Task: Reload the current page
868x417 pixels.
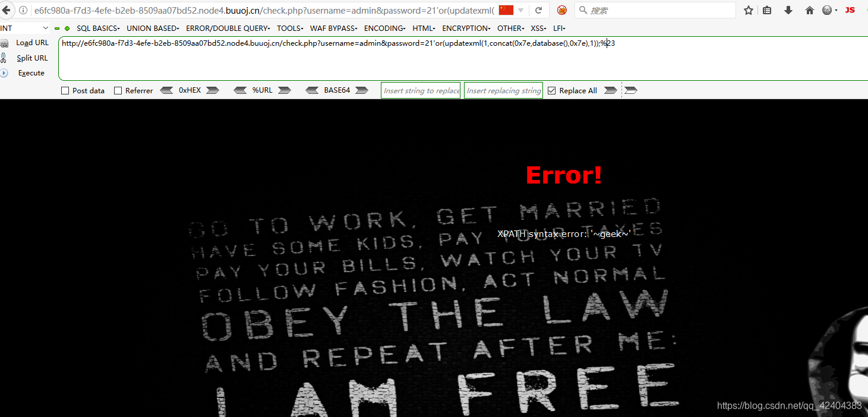Action: pyautogui.click(x=539, y=10)
